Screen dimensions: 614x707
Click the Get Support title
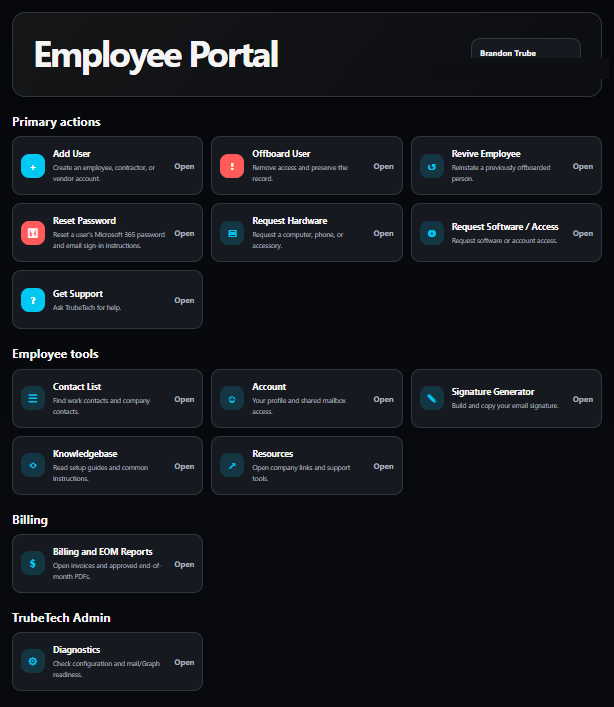pos(78,294)
